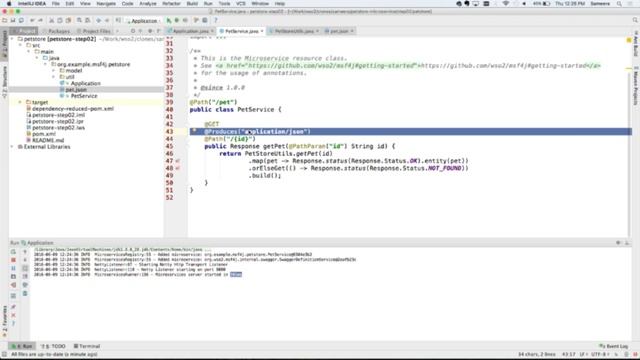Select the Packages view tab in Project panel
Screen dimensions: 640x360
(x=56, y=31)
